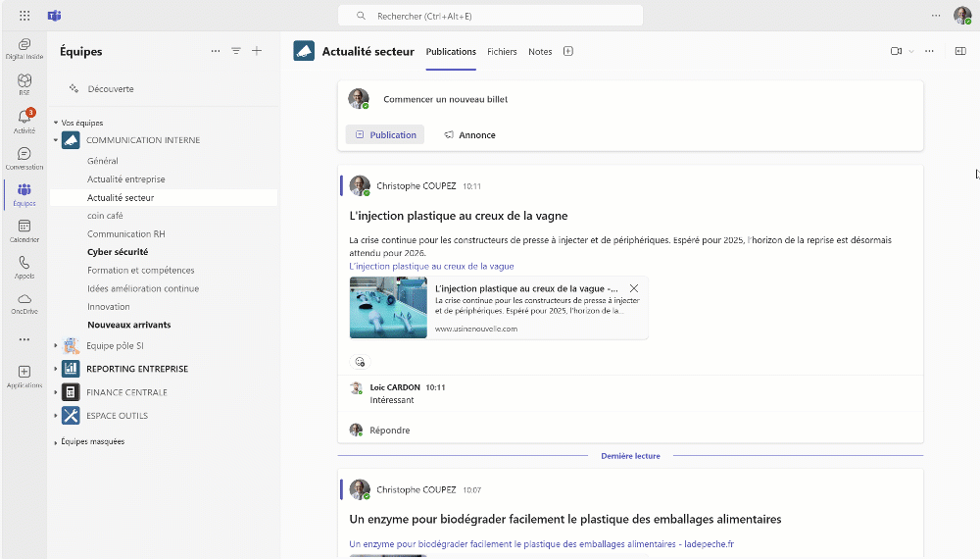Screen dimensions: 980x559
Task: Click the search box Rechercher
Action: click(491, 16)
